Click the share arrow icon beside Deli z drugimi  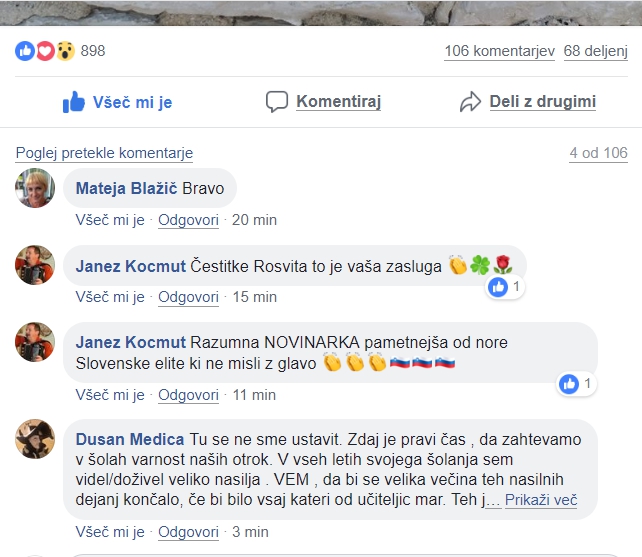[470, 102]
